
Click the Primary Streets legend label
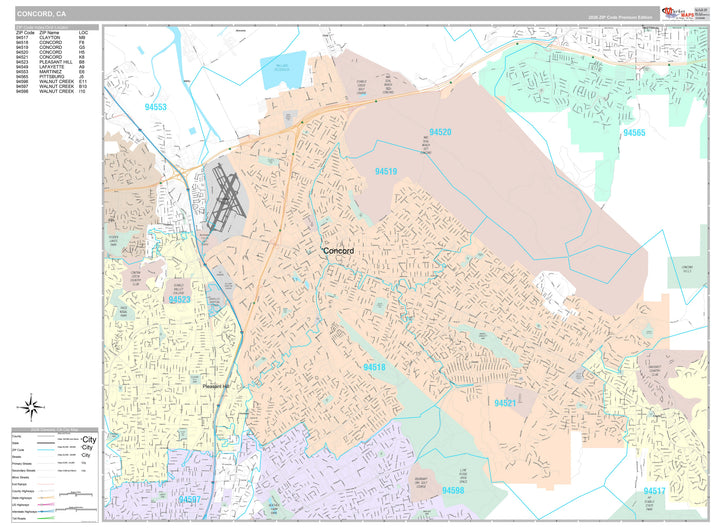tap(22, 464)
